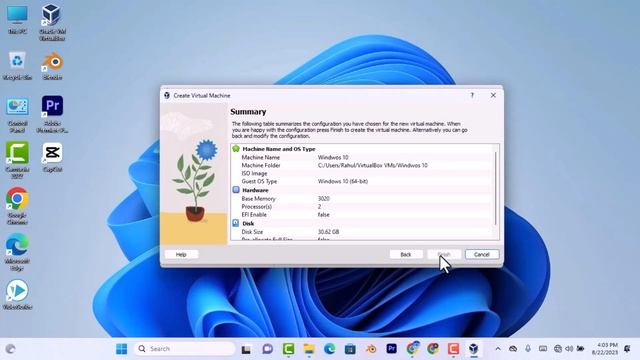Screen dimensions: 640x360
Task: Open the Chat icon on the taskbar
Action: [267, 349]
